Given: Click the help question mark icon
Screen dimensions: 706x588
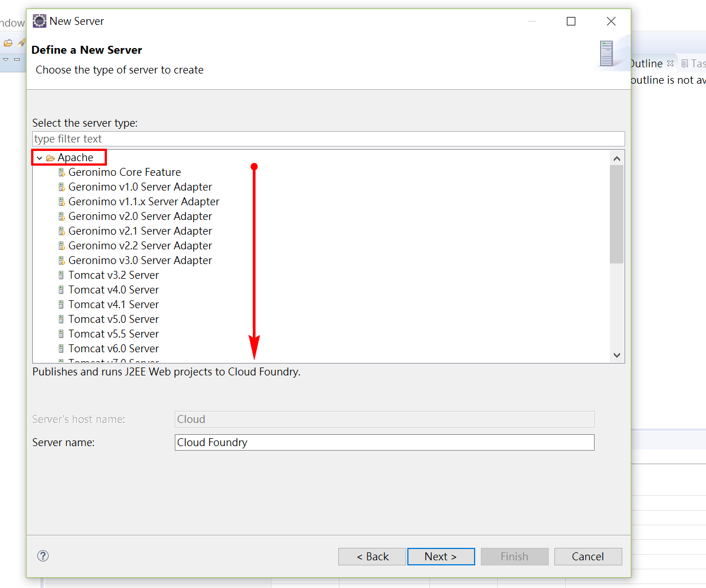Looking at the screenshot, I should click(42, 556).
